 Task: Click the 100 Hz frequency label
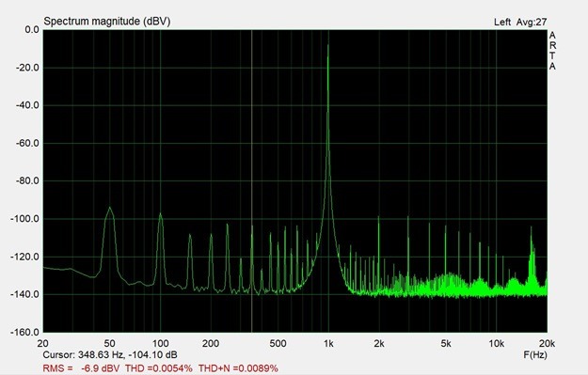coord(160,344)
